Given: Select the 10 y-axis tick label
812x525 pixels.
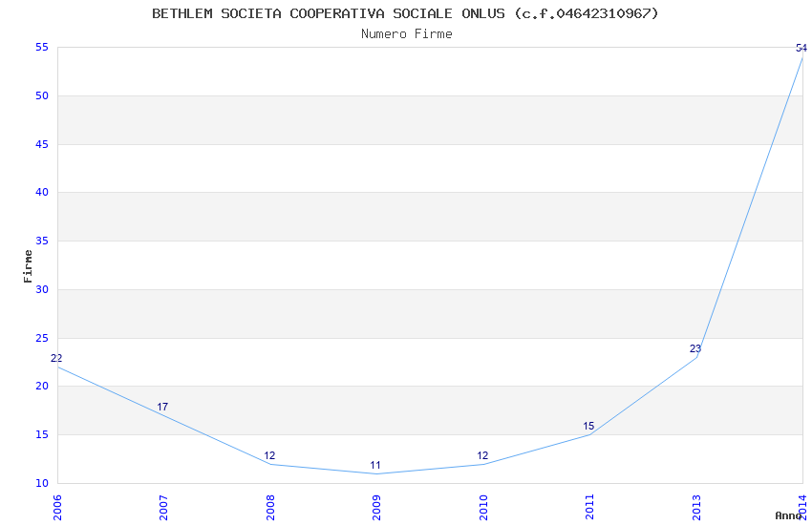Looking at the screenshot, I should pos(42,484).
